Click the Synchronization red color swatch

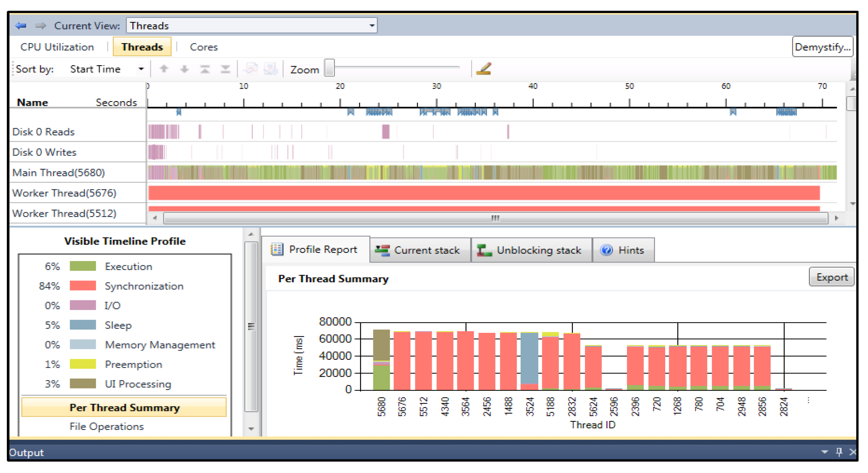tap(82, 286)
